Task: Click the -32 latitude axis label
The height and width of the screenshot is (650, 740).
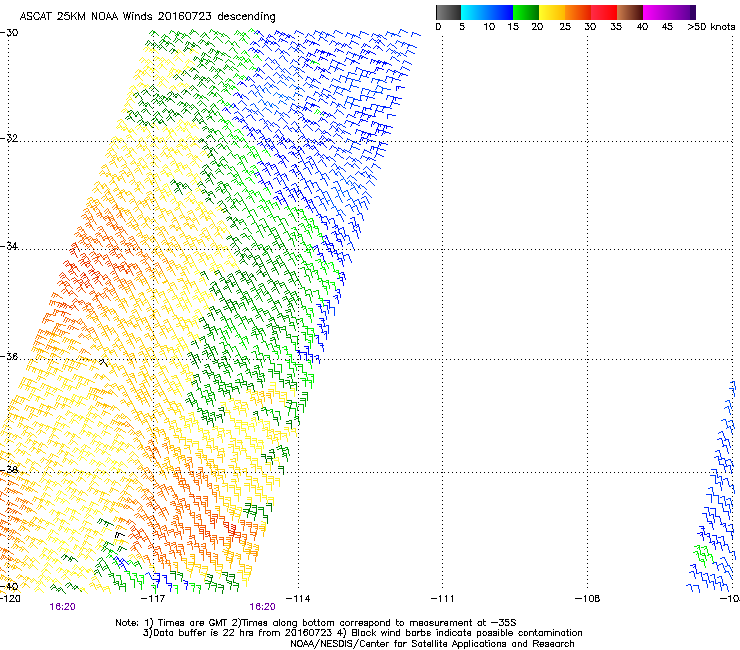Action: [x=9, y=138]
